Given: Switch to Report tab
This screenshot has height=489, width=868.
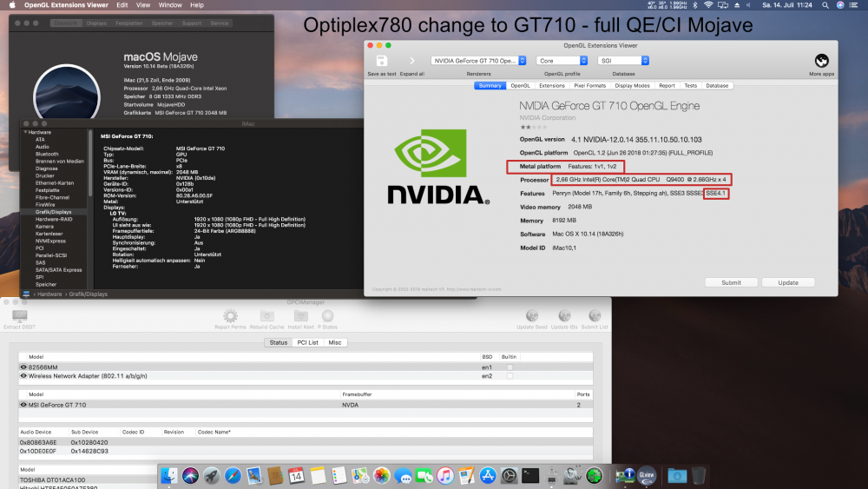Looking at the screenshot, I should pyautogui.click(x=667, y=85).
